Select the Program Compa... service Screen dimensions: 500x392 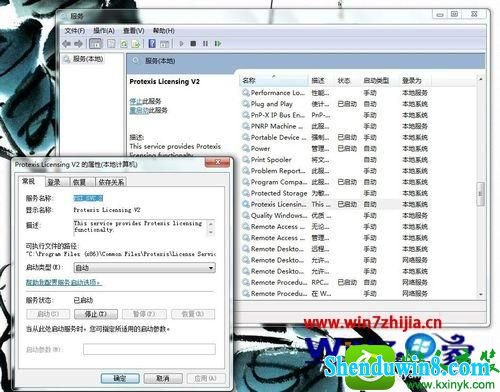point(336,182)
